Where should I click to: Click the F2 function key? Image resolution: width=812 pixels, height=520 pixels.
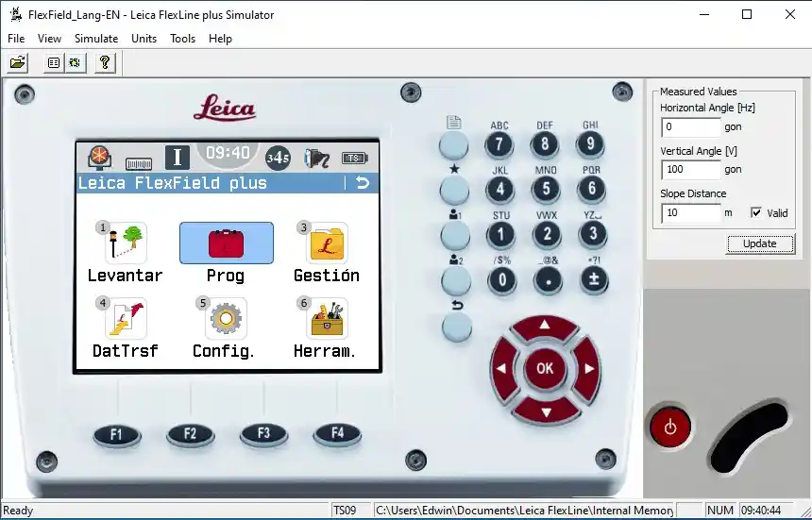pos(190,435)
